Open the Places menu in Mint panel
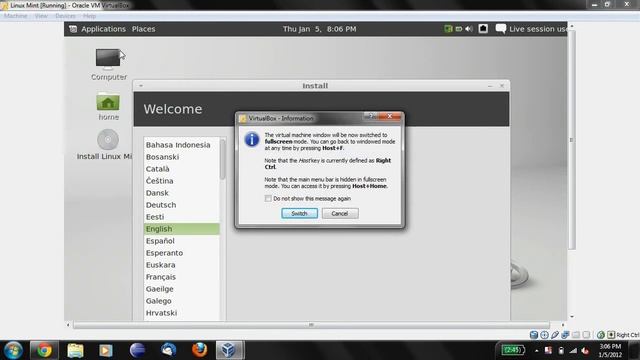This screenshot has width=640, height=360. 143,29
